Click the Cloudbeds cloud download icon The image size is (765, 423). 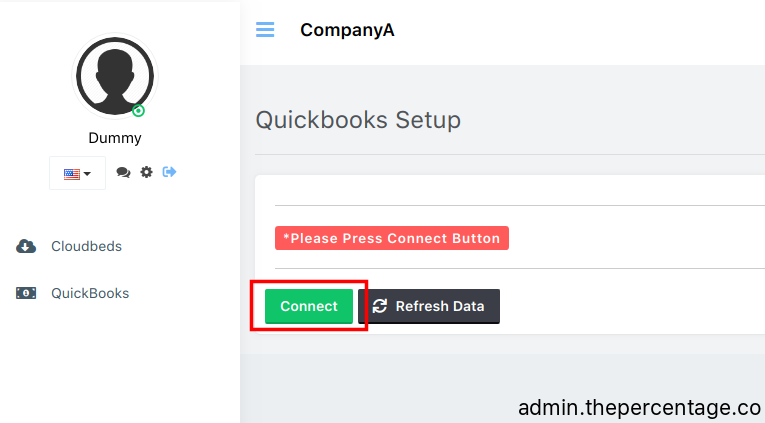(26, 246)
